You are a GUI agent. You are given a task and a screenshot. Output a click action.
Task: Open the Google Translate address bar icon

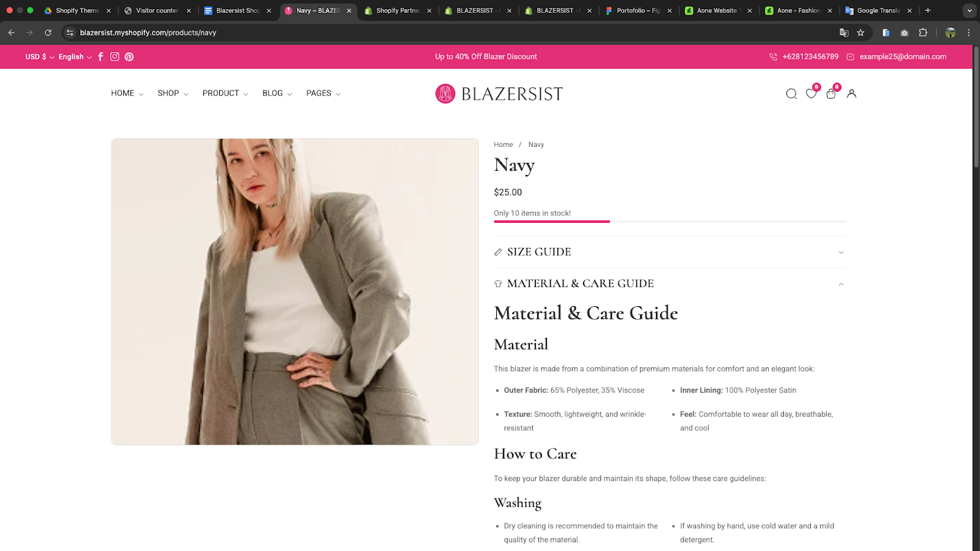click(x=844, y=32)
